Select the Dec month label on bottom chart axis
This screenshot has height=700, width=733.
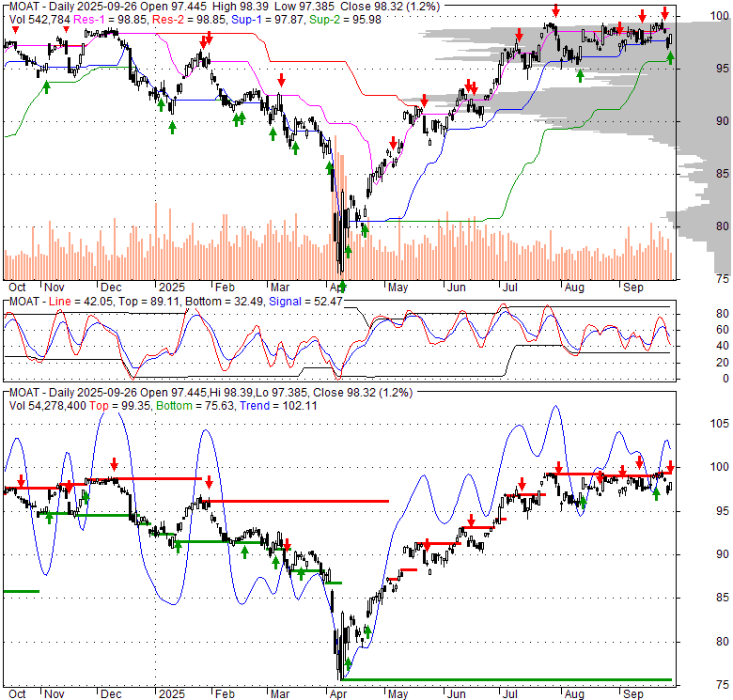pos(111,694)
